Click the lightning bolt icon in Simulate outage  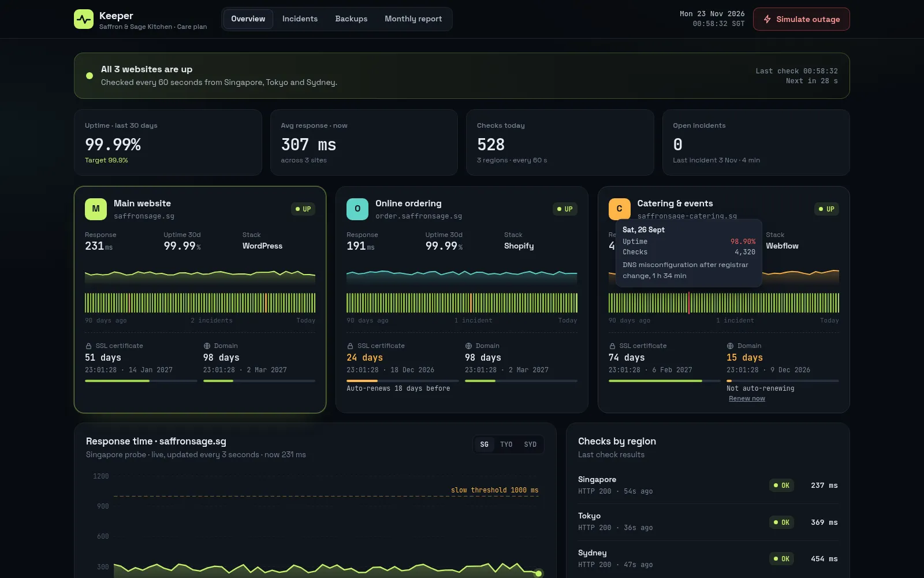click(x=767, y=19)
